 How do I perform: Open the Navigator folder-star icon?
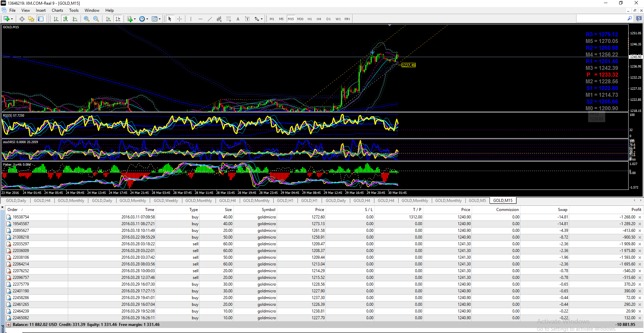pos(31,19)
